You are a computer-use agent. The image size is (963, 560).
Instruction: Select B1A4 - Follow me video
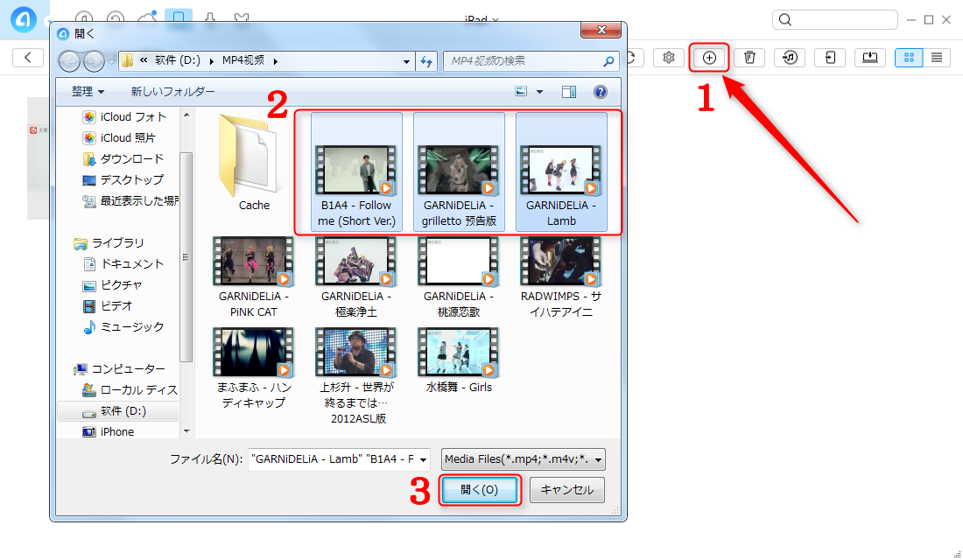[x=356, y=171]
